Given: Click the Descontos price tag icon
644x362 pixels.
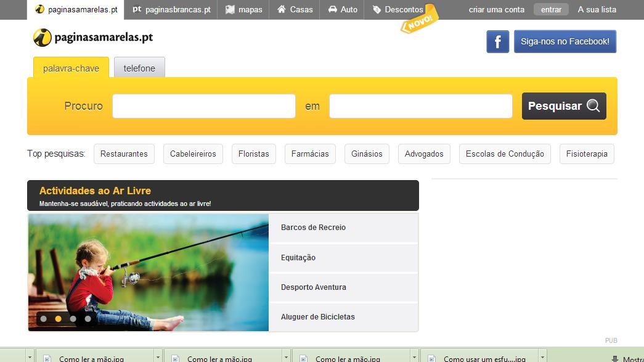Looking at the screenshot, I should click(377, 9).
